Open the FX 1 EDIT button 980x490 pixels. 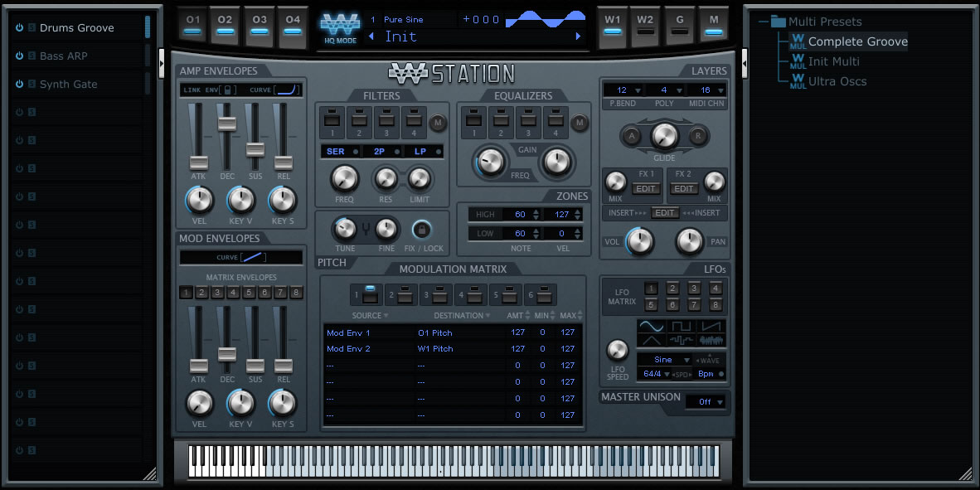[646, 188]
